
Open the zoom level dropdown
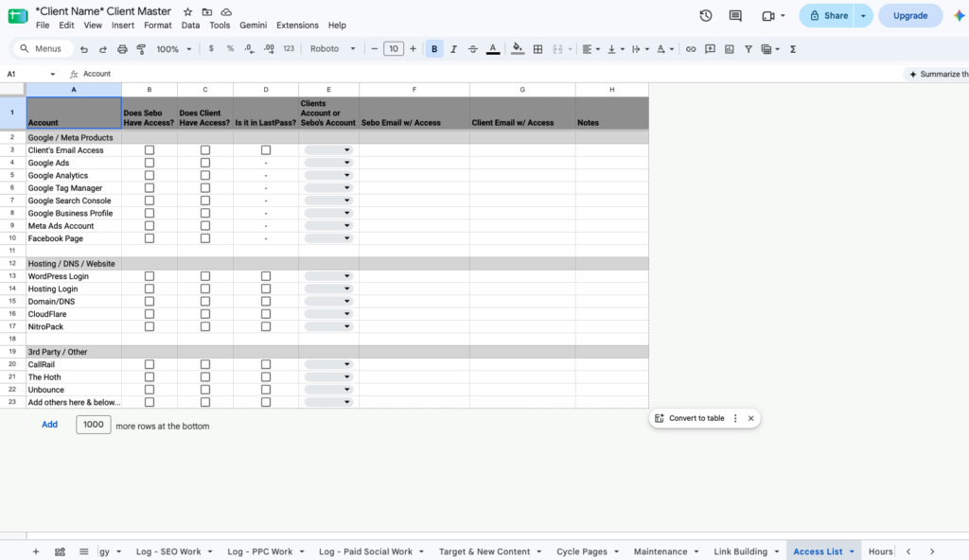[x=174, y=49]
